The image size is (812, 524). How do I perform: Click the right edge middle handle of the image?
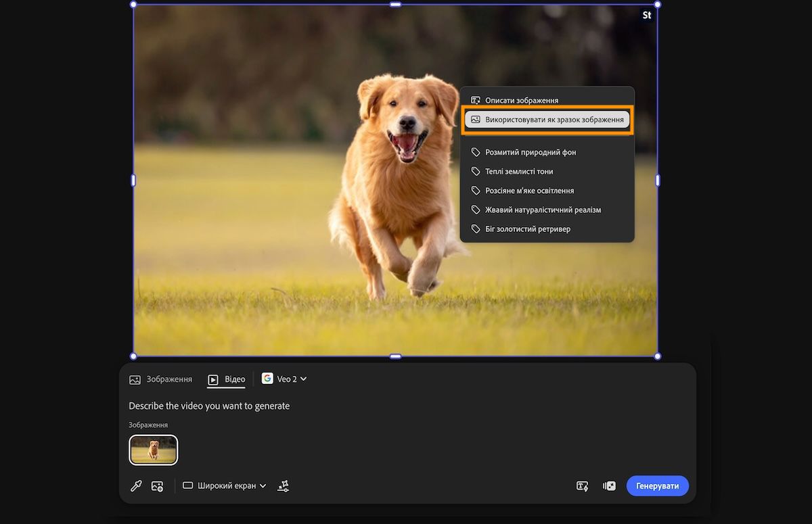658,181
